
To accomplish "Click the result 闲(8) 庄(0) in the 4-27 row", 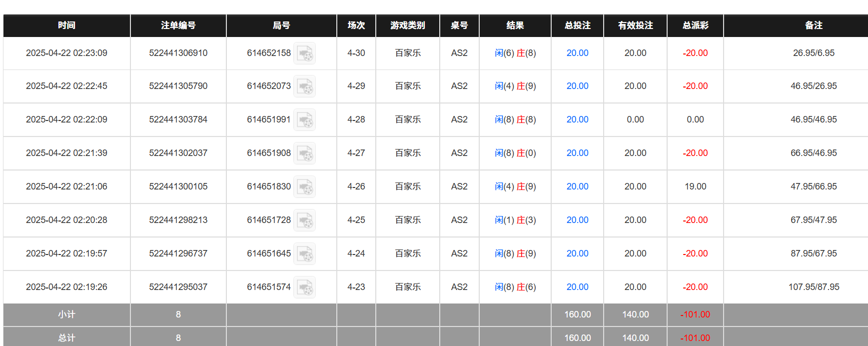I will tap(515, 153).
